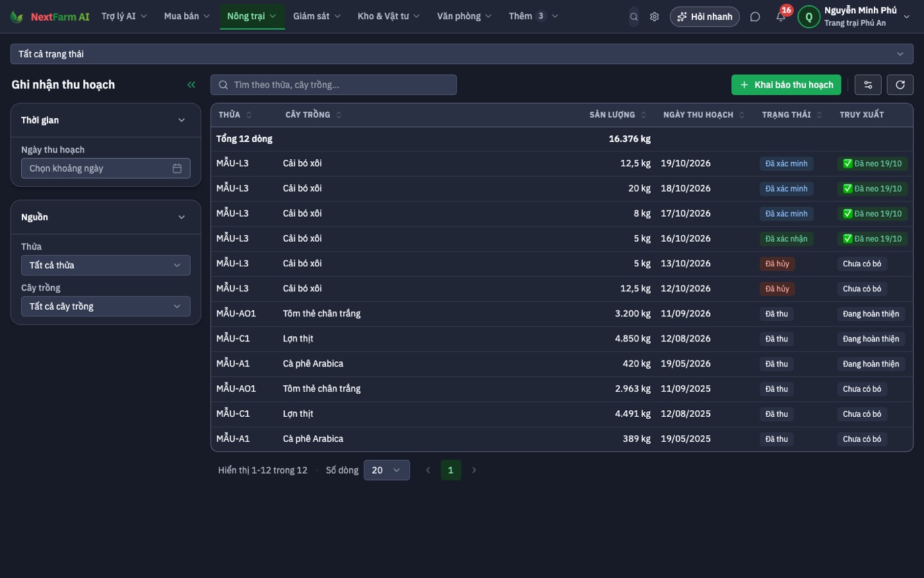
Task: Collapse the filter sidebar with double chevron
Action: [x=191, y=85]
